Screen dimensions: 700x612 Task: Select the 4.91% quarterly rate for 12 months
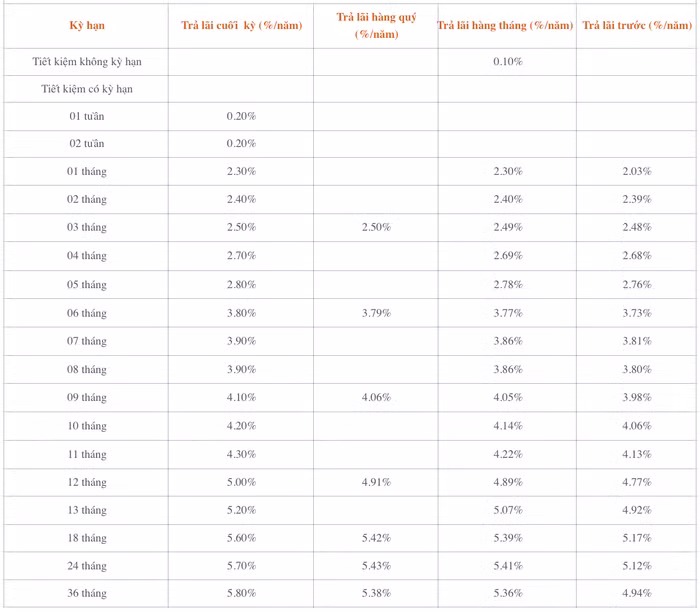point(376,483)
